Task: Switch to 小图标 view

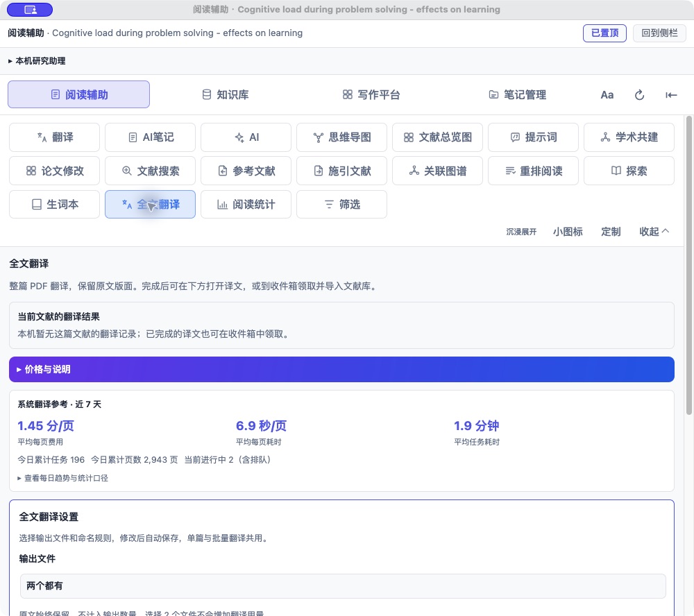Action: (x=568, y=232)
